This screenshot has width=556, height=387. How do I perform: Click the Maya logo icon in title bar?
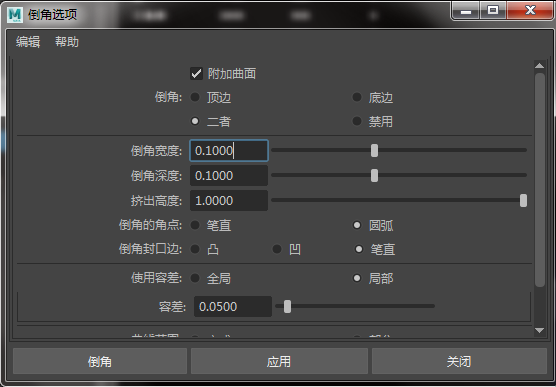(x=15, y=15)
